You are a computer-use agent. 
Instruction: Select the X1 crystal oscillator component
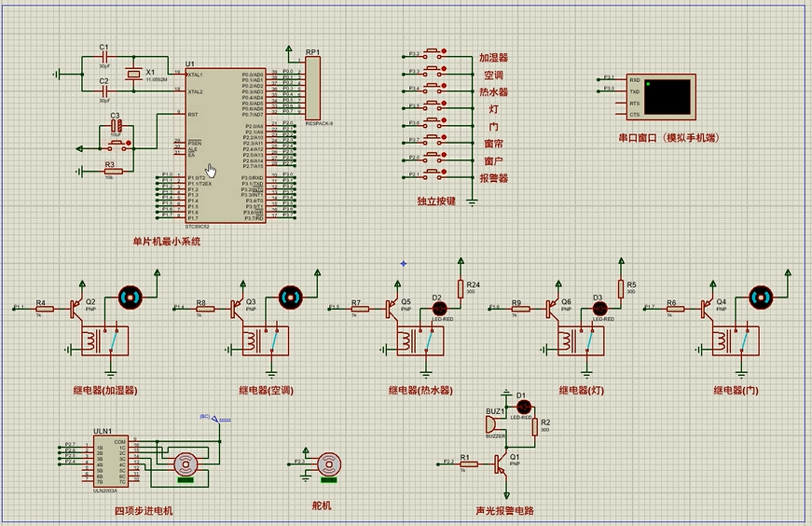[x=134, y=75]
